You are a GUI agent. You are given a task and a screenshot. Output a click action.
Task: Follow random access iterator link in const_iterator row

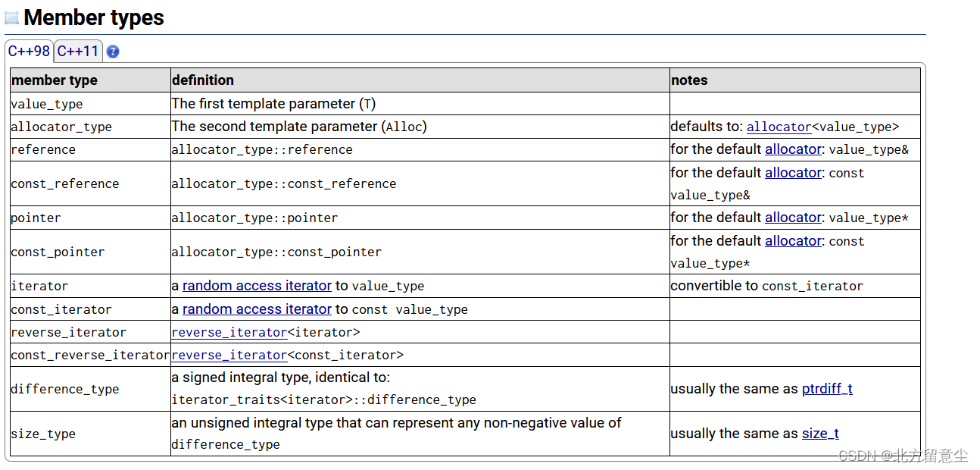(x=257, y=309)
